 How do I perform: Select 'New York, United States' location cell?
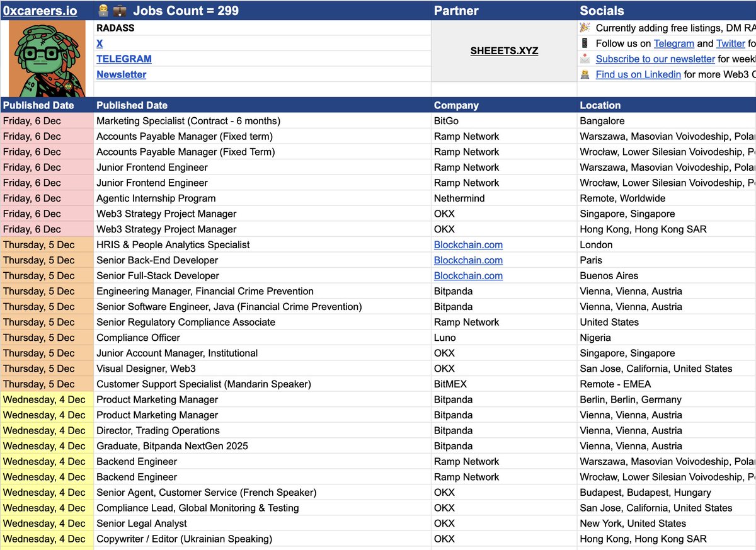(x=667, y=524)
